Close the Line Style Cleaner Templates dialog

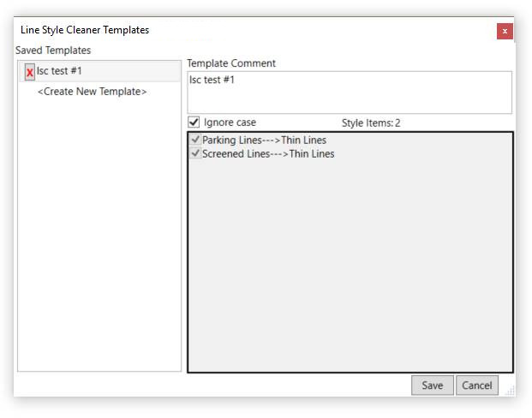pos(505,31)
